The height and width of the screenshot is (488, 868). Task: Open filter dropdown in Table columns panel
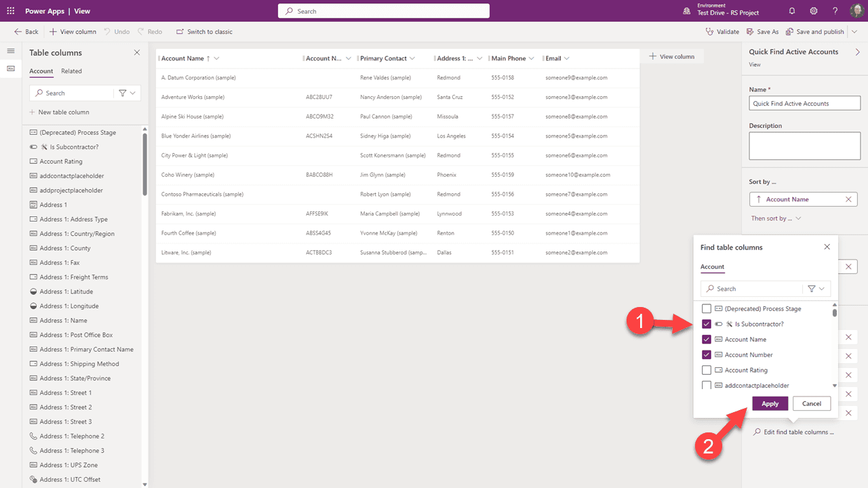pyautogui.click(x=127, y=94)
